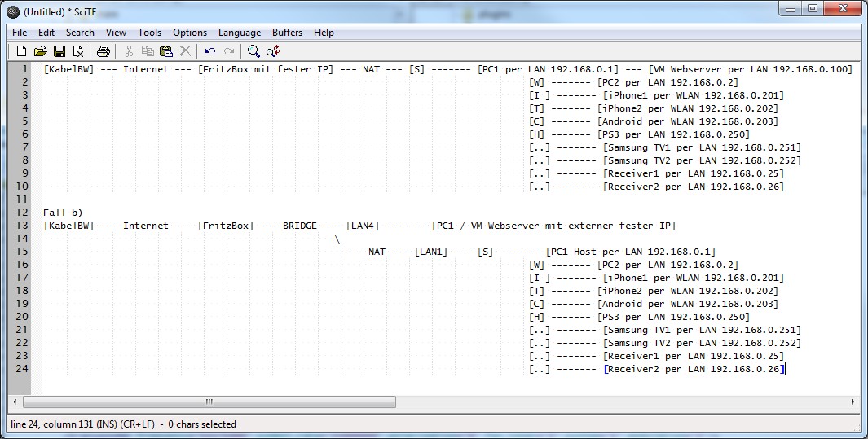Click "[PC1 / VM Webserver mit externer fester IP]"
Screen dimensions: 868x439
[x=553, y=226]
